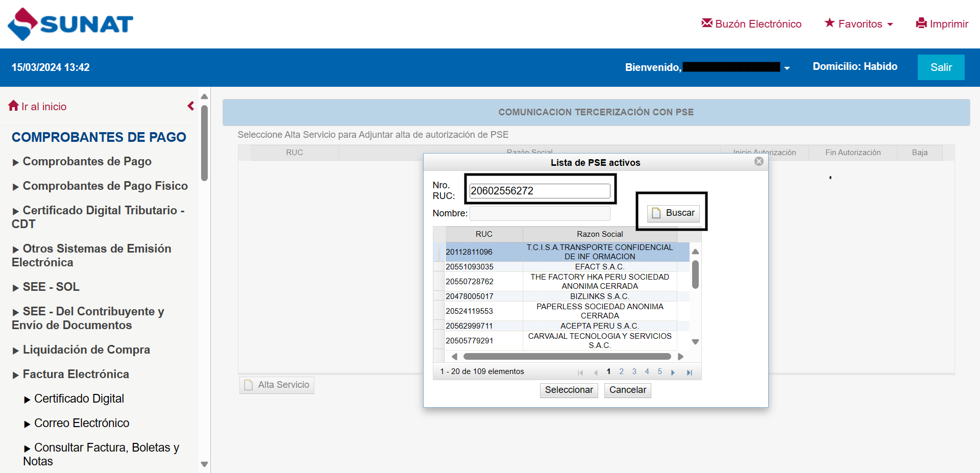Click PSE list vertical scrollbar thumb
This screenshot has width=980, height=473.
(x=695, y=275)
